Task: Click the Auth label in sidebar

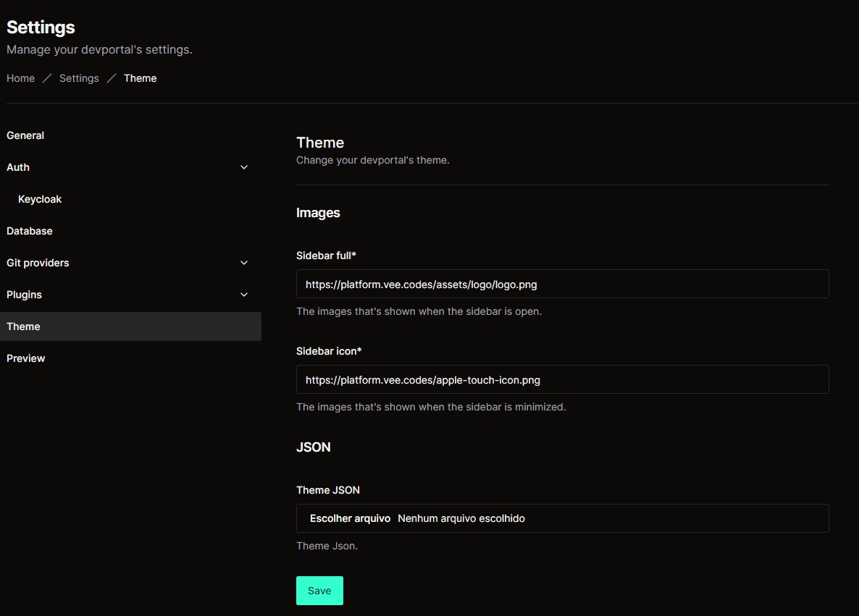Action: tap(18, 167)
